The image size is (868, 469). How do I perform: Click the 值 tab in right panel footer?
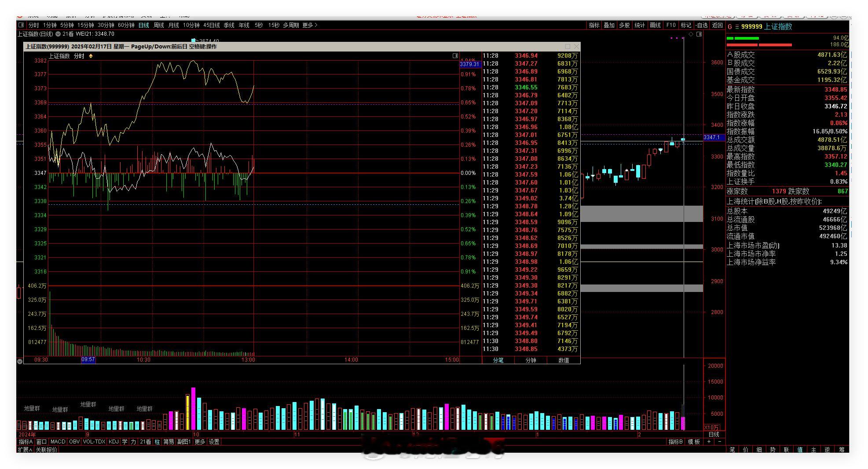coord(800,450)
